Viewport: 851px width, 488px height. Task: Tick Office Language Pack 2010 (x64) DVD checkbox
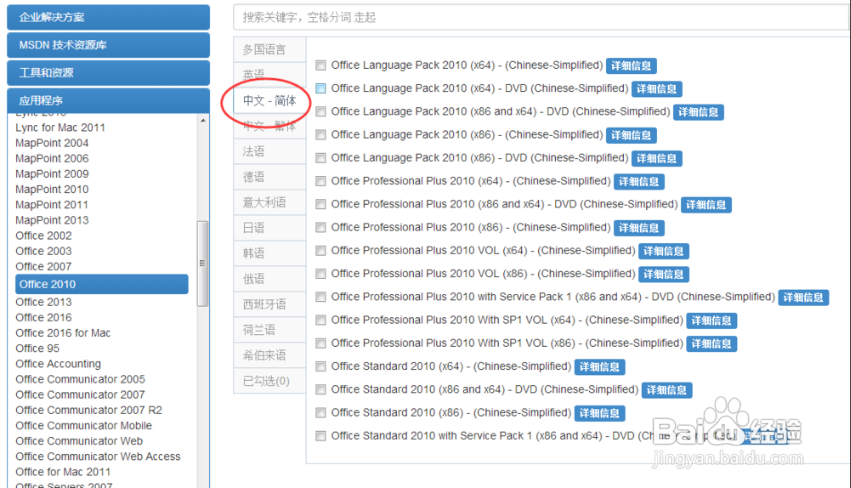tap(321, 88)
